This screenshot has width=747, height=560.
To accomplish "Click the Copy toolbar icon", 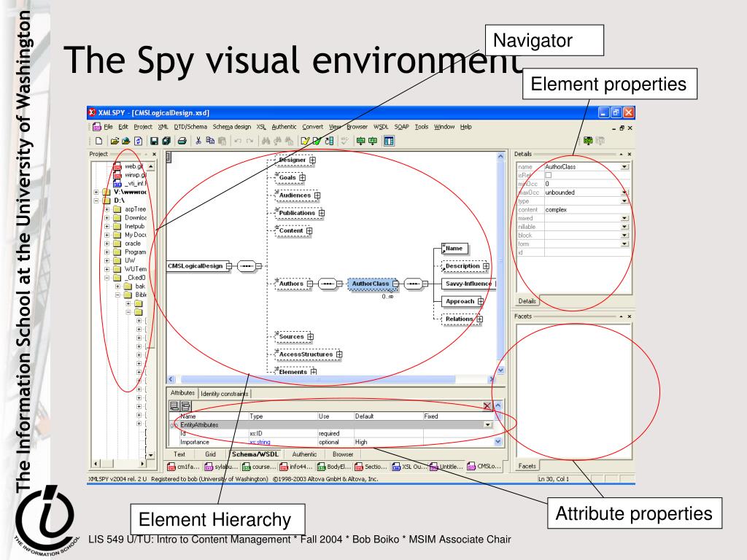I will point(210,141).
